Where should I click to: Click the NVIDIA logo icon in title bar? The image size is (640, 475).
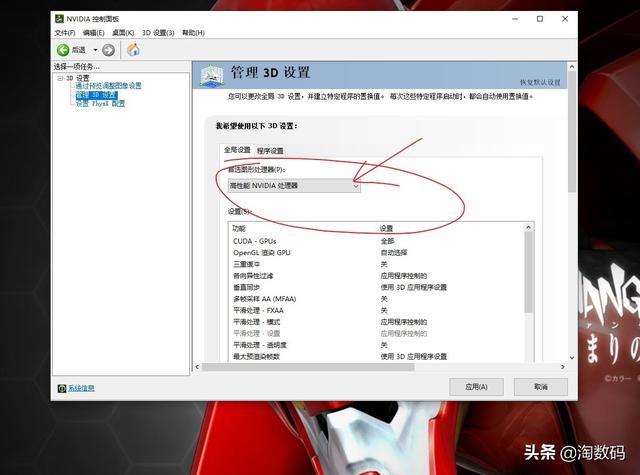[60, 19]
